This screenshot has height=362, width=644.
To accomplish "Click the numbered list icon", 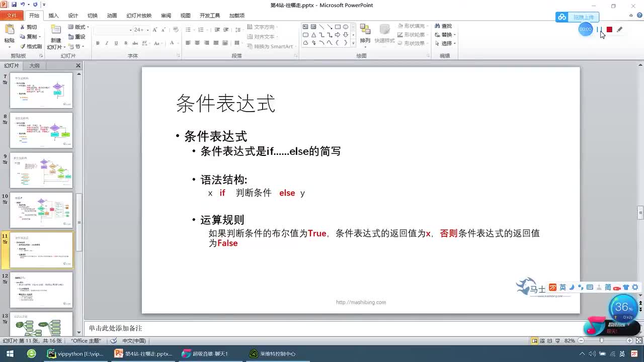I will coord(202,30).
